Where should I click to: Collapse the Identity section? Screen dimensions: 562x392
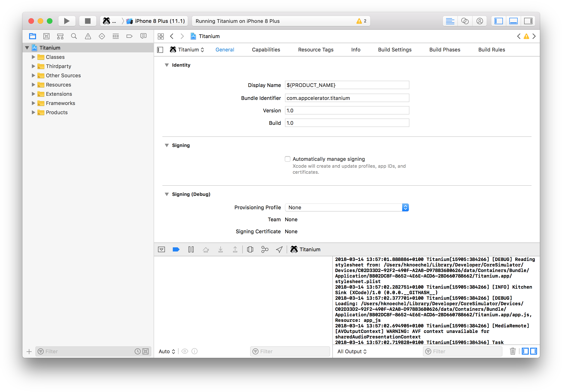(167, 65)
